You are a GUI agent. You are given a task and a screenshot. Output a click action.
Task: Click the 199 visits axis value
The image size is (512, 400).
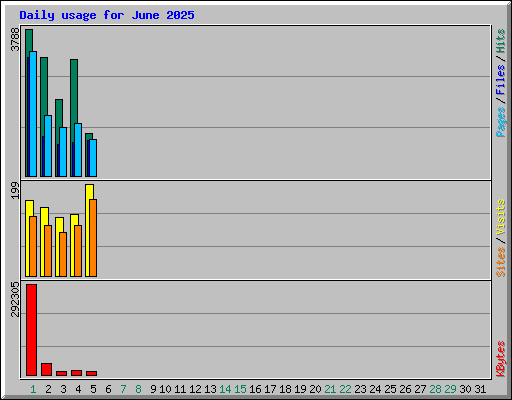point(15,190)
